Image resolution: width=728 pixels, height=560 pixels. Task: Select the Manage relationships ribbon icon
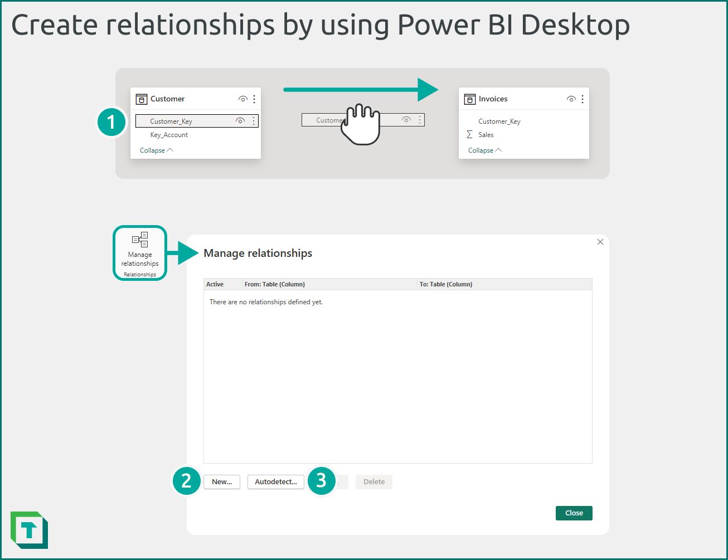tap(139, 252)
